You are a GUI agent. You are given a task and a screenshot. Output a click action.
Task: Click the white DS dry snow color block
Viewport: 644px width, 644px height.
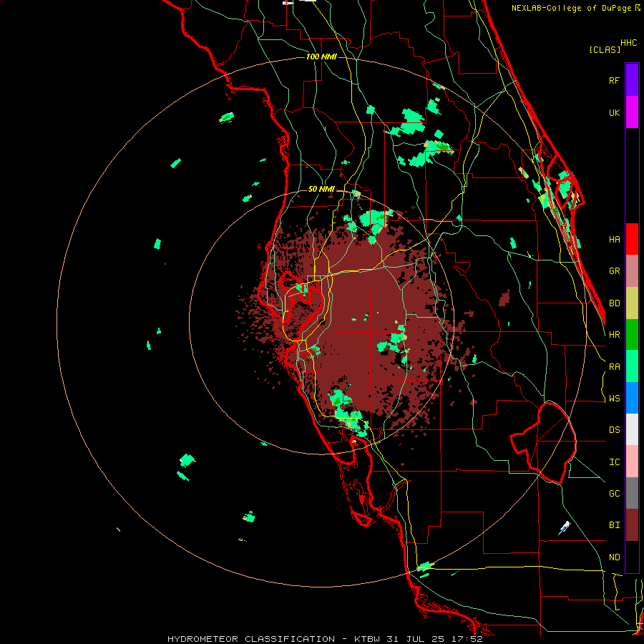coord(632,429)
